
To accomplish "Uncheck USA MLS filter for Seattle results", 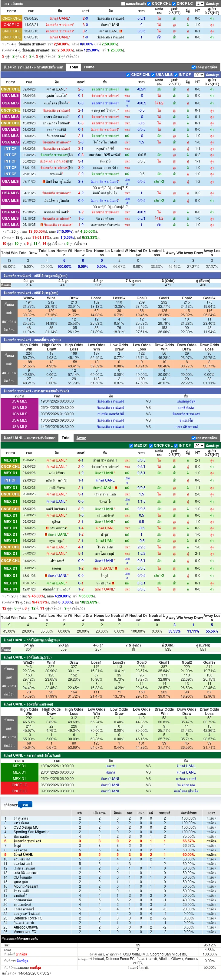I will tap(153, 75).
